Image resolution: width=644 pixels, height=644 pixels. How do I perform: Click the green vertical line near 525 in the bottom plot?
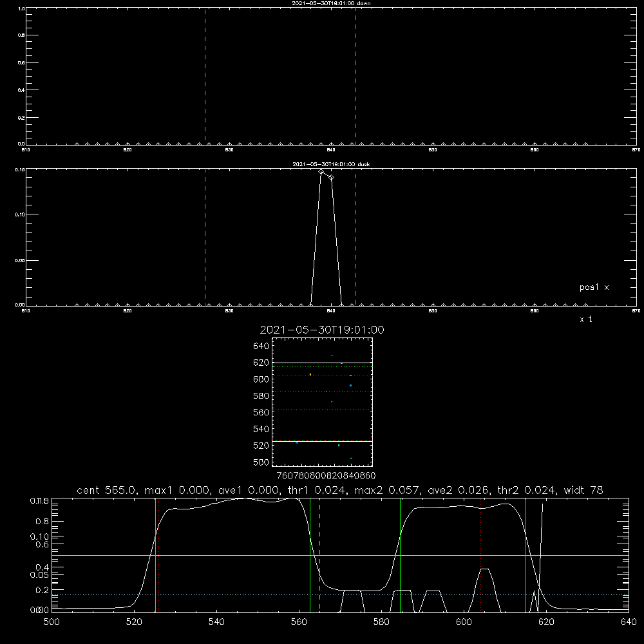click(155, 555)
